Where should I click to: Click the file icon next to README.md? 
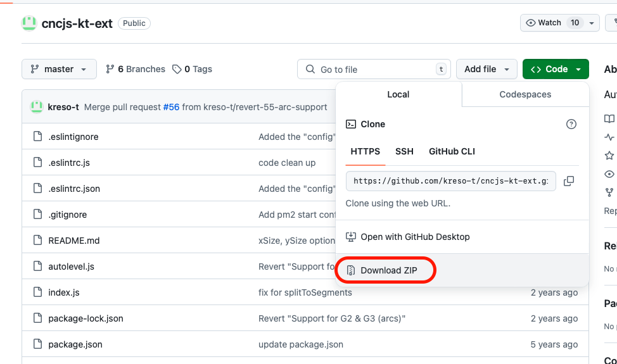(x=37, y=240)
